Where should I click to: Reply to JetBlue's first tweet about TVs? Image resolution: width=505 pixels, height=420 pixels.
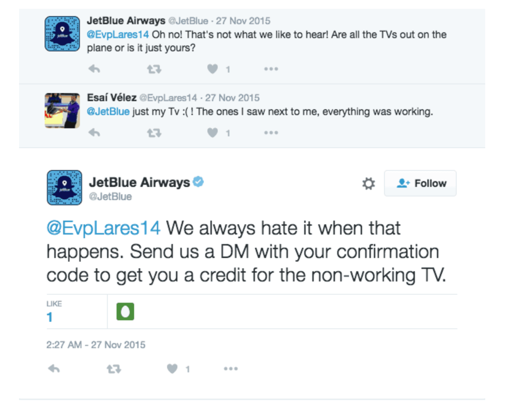pos(94,69)
